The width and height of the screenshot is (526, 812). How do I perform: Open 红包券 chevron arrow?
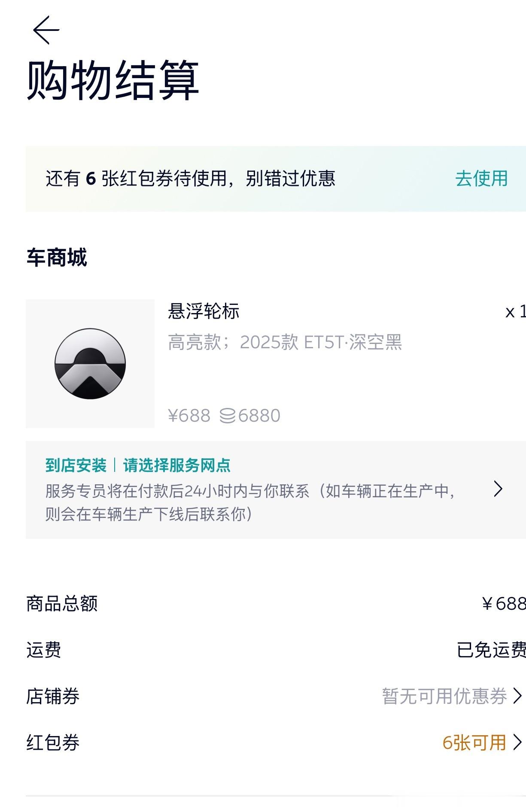(517, 742)
